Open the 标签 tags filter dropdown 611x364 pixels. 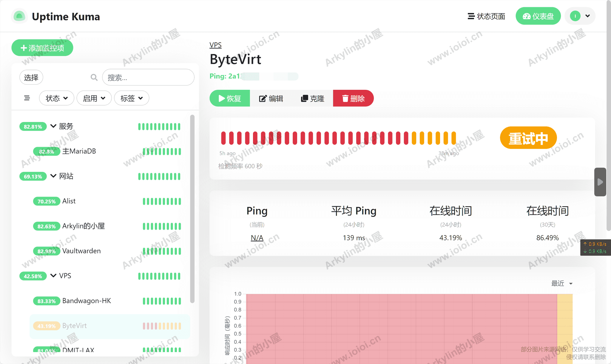pos(132,98)
